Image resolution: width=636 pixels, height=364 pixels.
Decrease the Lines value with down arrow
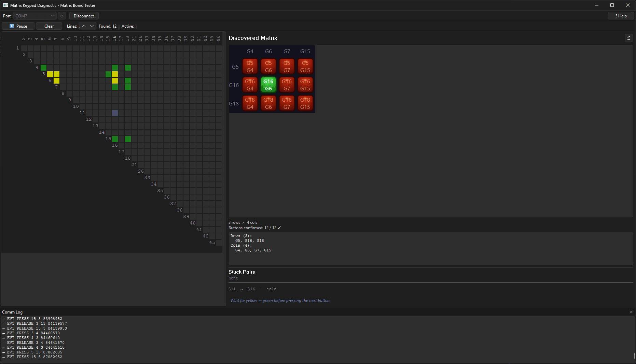[x=92, y=26]
